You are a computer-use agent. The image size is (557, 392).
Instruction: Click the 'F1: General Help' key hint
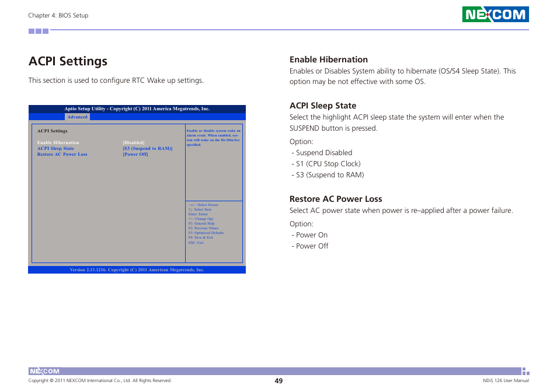tap(201, 223)
